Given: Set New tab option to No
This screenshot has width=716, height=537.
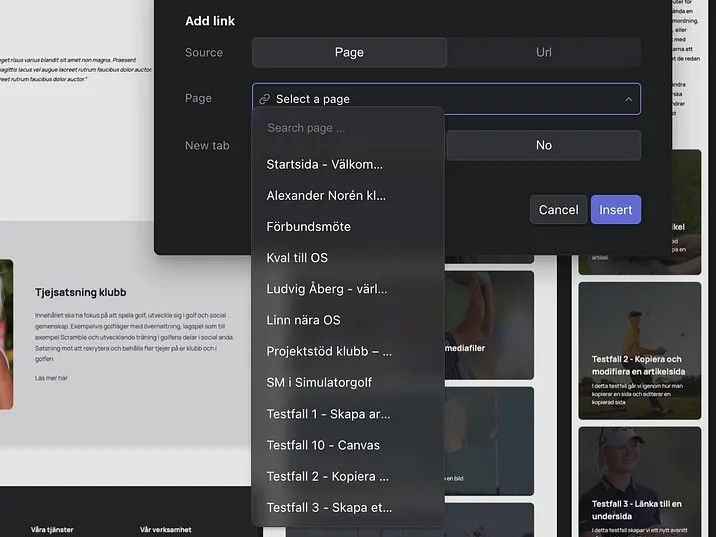Looking at the screenshot, I should [543, 145].
